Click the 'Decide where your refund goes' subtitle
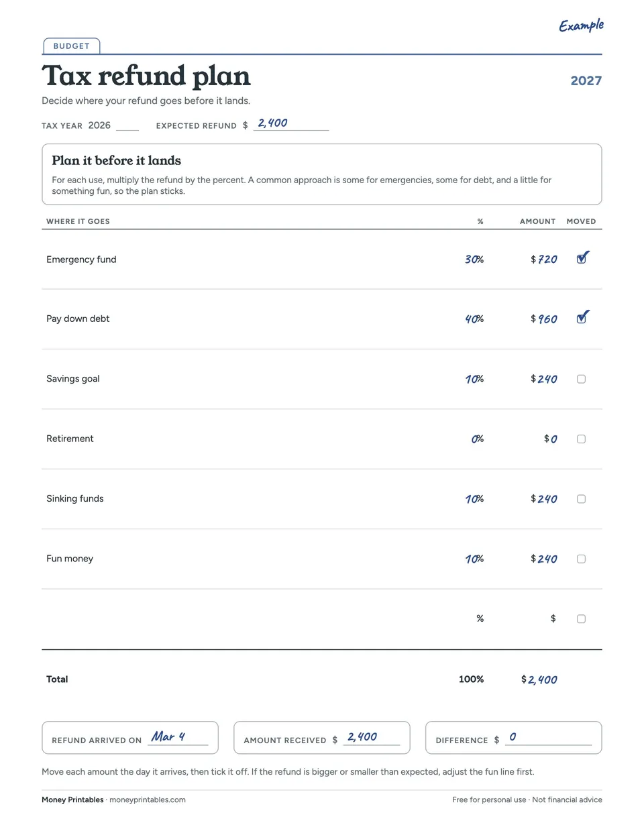This screenshot has height=833, width=644. (x=146, y=101)
